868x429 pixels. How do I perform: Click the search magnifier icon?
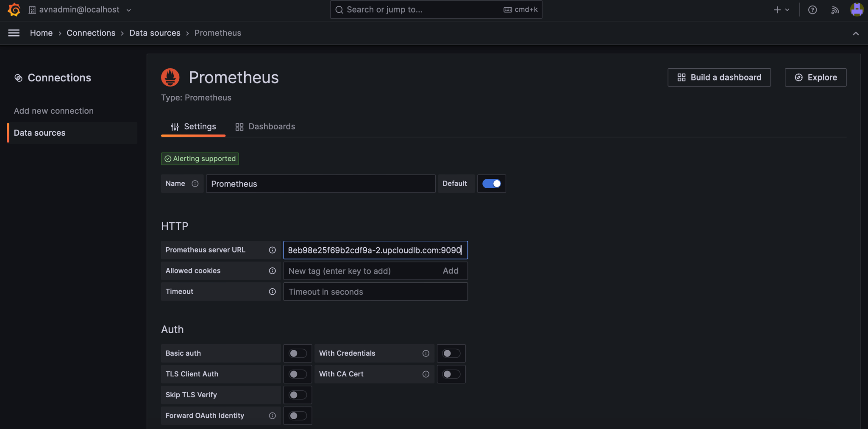click(339, 10)
